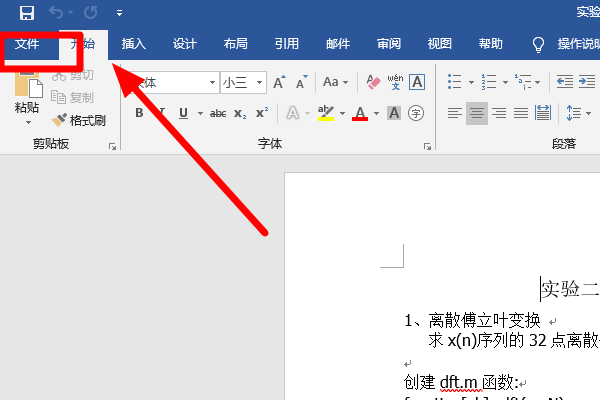Click the enclosed character 字 icon

[x=416, y=113]
